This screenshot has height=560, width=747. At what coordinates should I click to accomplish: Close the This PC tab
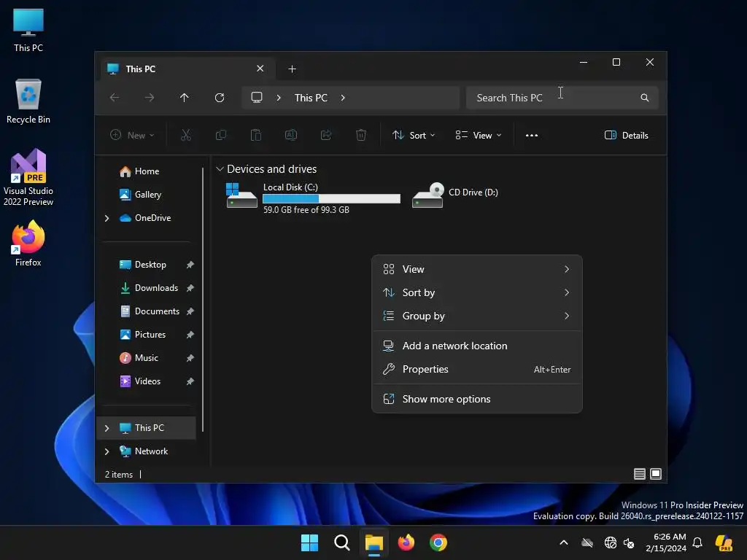[x=260, y=69]
